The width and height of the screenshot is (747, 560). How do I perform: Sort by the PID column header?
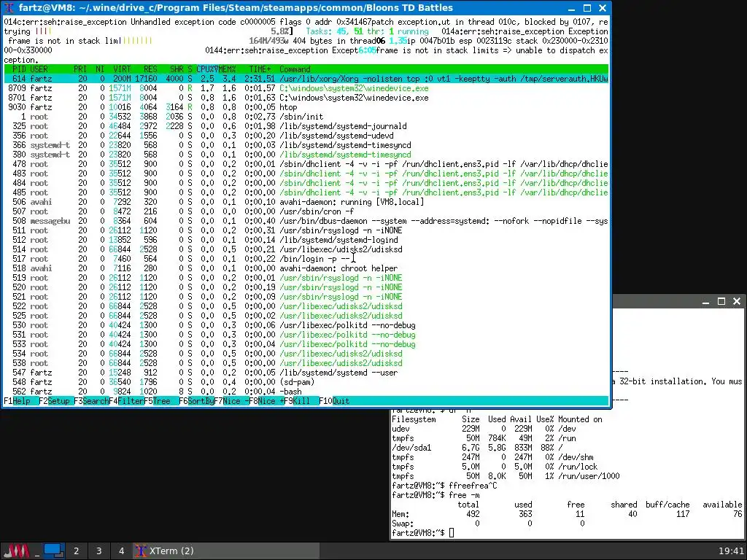click(19, 69)
